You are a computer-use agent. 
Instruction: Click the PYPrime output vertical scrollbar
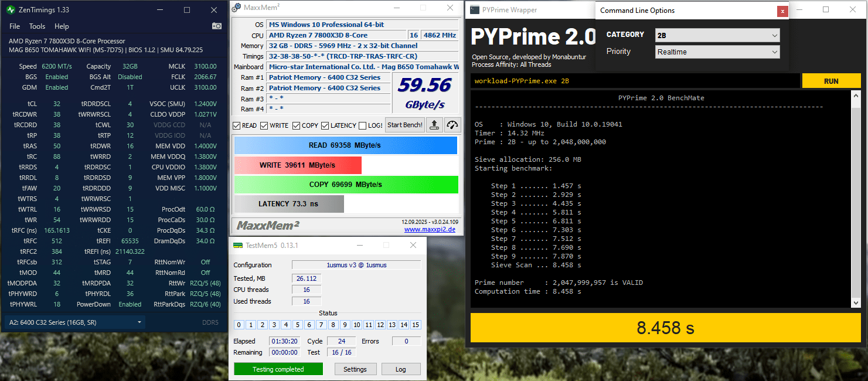click(x=856, y=199)
